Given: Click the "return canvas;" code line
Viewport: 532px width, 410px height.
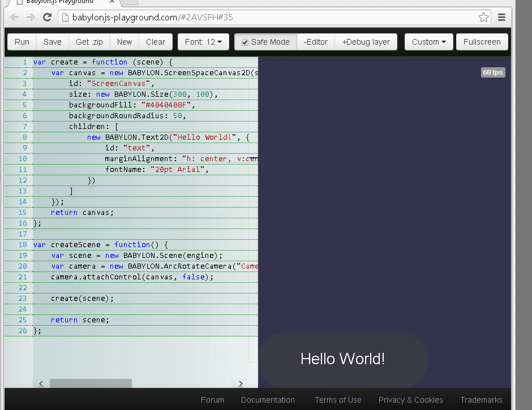Looking at the screenshot, I should pyautogui.click(x=83, y=213).
